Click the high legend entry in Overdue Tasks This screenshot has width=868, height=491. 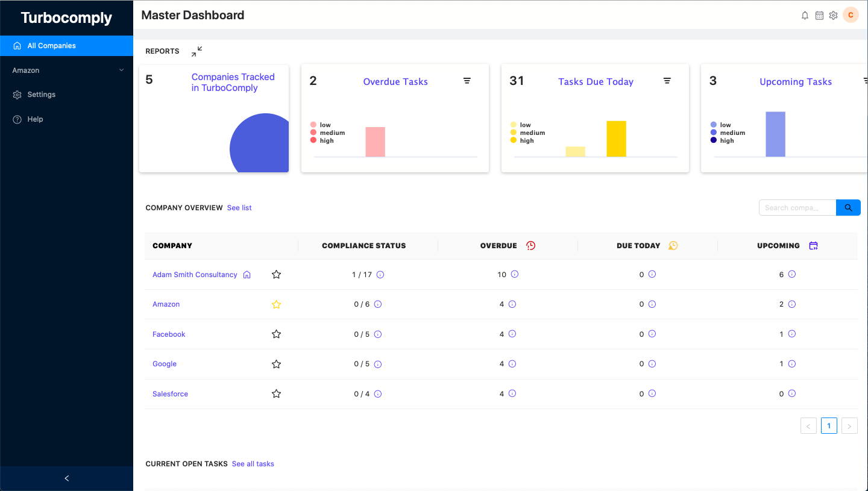click(322, 140)
